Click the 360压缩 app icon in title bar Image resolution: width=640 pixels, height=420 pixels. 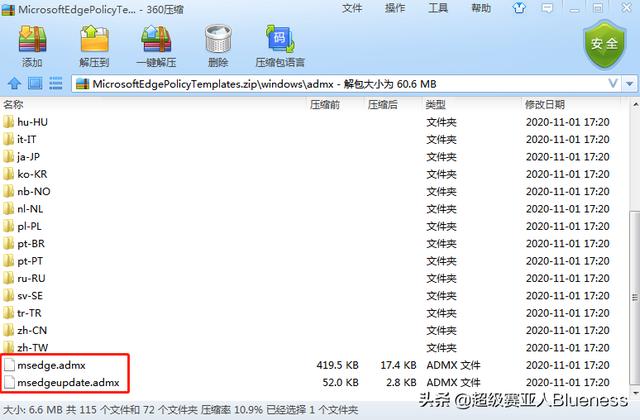click(x=8, y=9)
